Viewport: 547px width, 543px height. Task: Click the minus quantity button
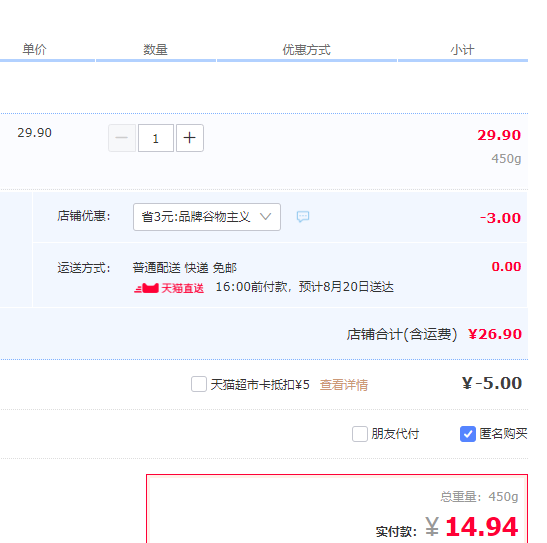(x=122, y=138)
